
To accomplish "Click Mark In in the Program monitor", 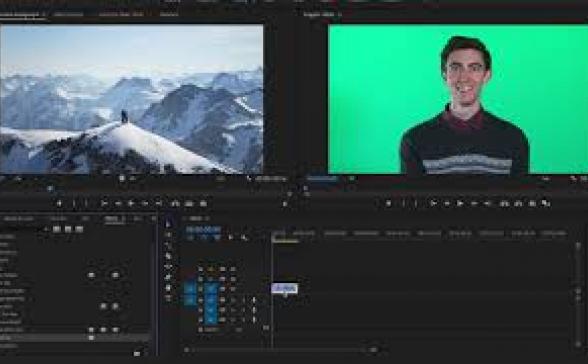I will coord(403,204).
